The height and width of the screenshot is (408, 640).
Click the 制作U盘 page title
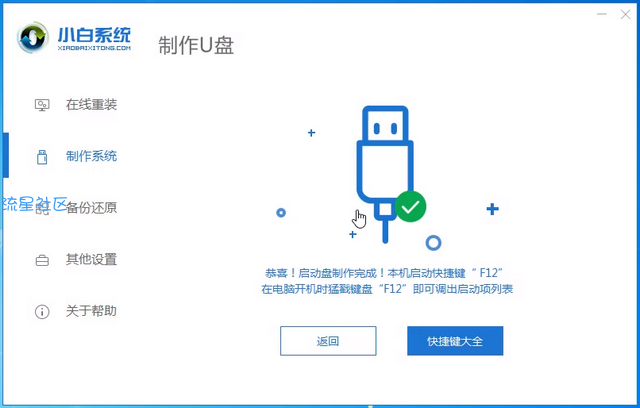[196, 45]
